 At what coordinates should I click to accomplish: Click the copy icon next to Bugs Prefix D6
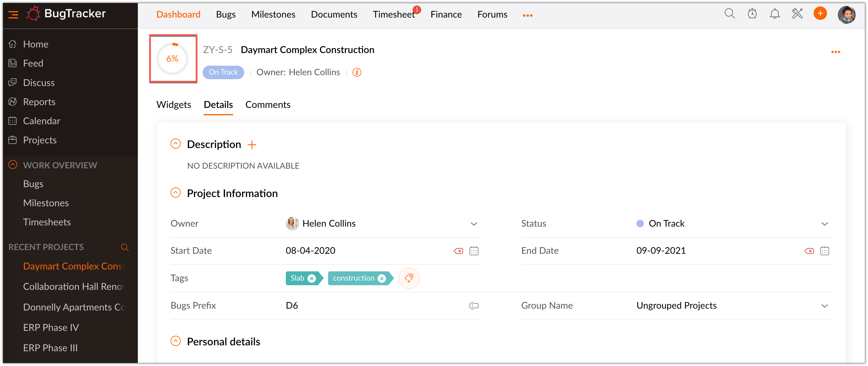click(474, 305)
